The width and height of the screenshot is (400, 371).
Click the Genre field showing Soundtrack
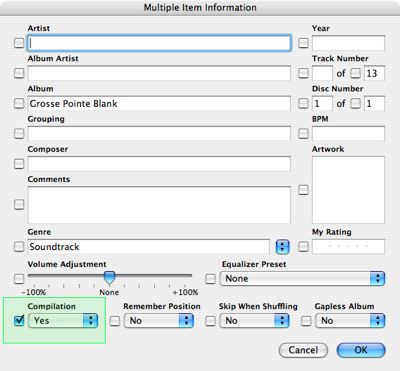tap(148, 247)
